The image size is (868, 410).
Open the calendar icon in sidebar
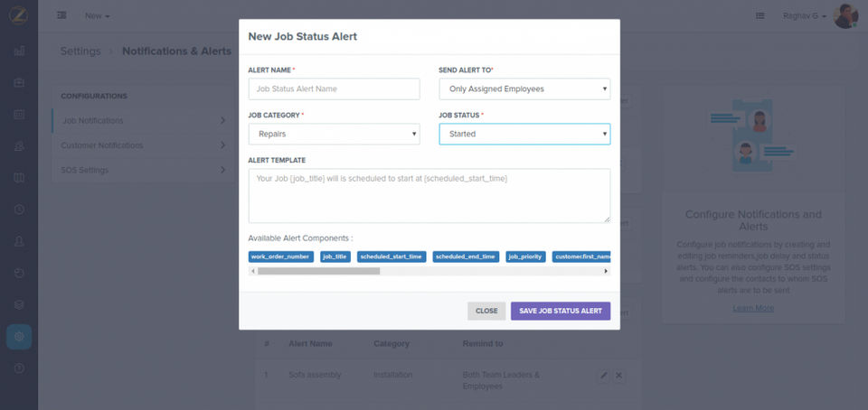click(19, 115)
